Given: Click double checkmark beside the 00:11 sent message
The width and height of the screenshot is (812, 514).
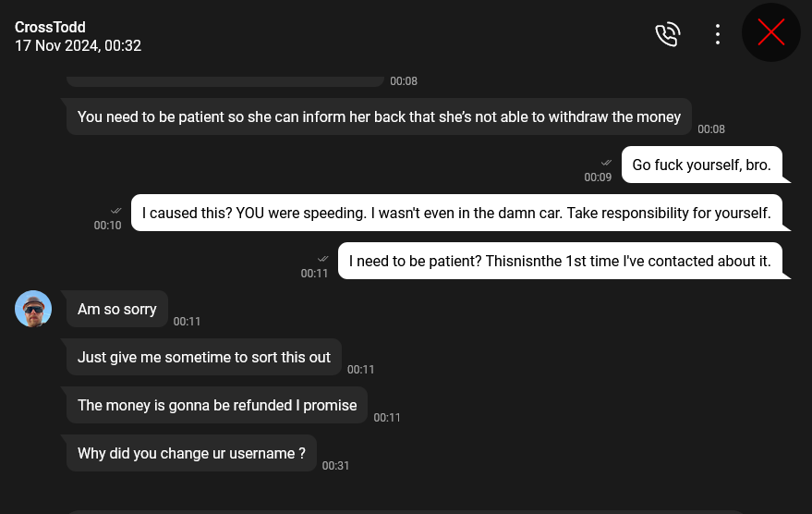Looking at the screenshot, I should (322, 259).
